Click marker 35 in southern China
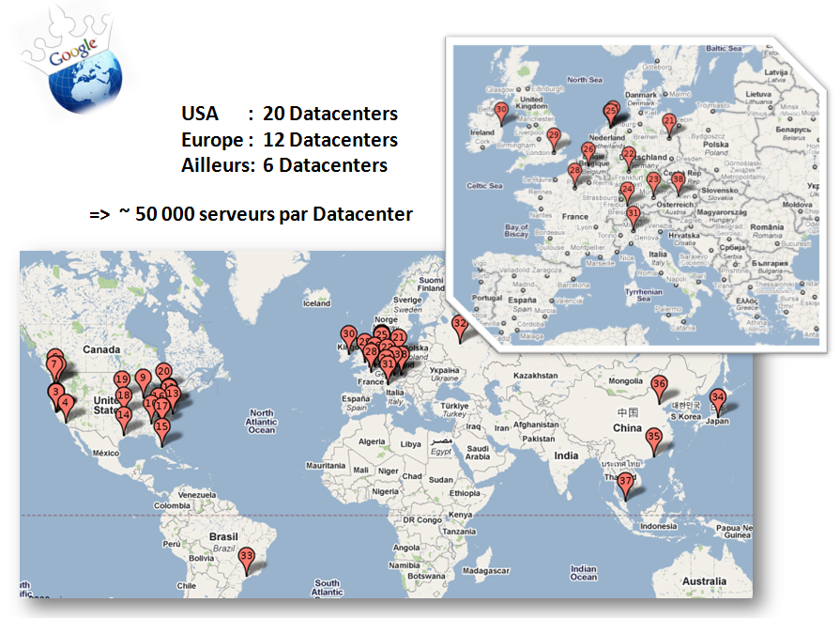The height and width of the screenshot is (618, 840). [653, 437]
